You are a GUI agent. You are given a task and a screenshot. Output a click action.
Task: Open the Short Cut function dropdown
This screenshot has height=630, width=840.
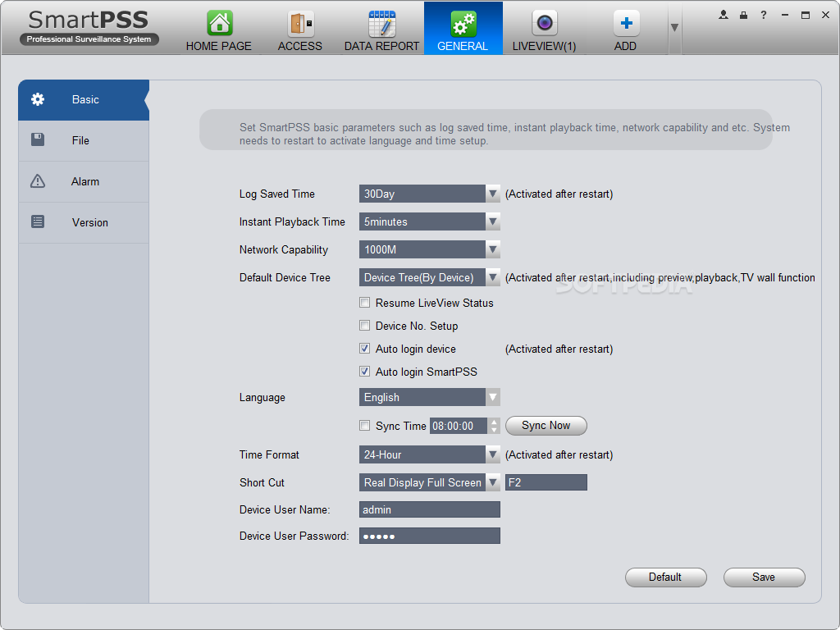[430, 482]
